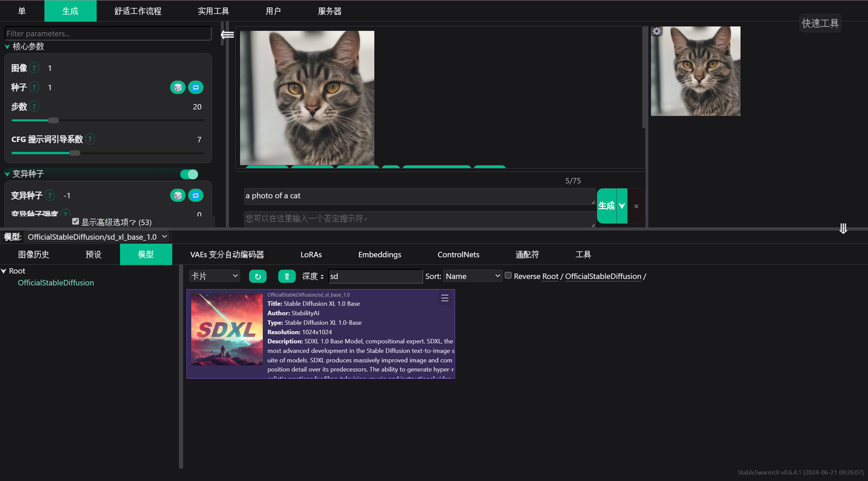Screen dimensions: 868x481
Task: Click the help icon next to 图像
Action: coord(34,68)
